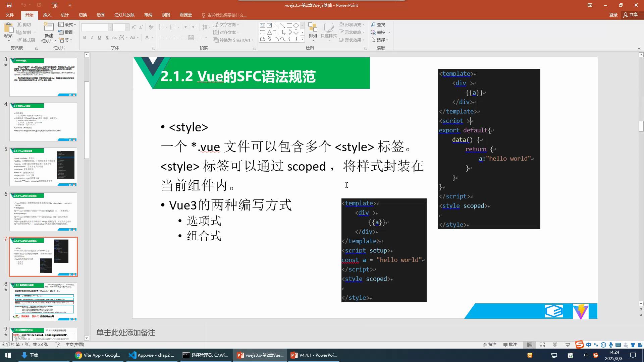Switch to Slide Sorter view icon
Screen dimensions: 644x362
click(542, 345)
